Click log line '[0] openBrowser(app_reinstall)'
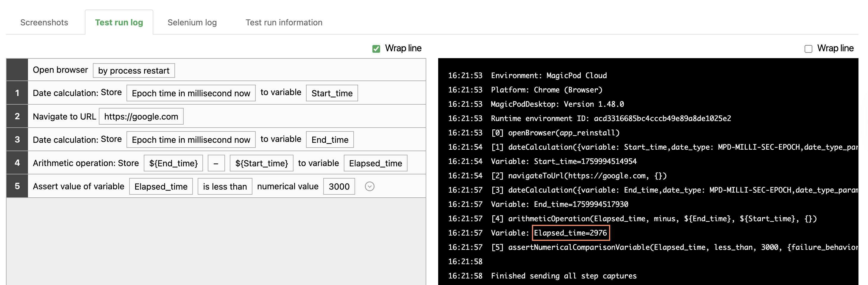The image size is (868, 285). point(555,133)
